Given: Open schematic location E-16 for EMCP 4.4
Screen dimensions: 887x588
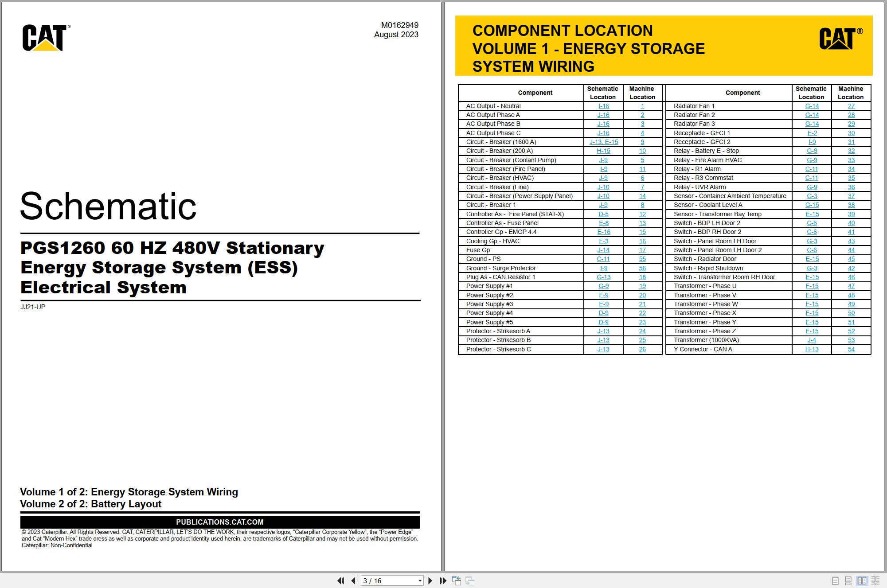Looking at the screenshot, I should point(603,232).
